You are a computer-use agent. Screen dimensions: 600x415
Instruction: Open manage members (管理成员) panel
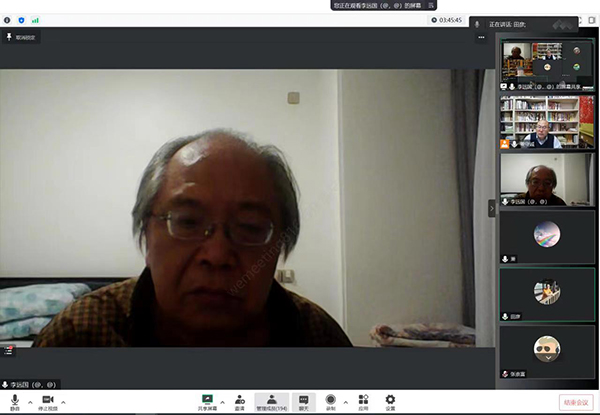pos(272,402)
